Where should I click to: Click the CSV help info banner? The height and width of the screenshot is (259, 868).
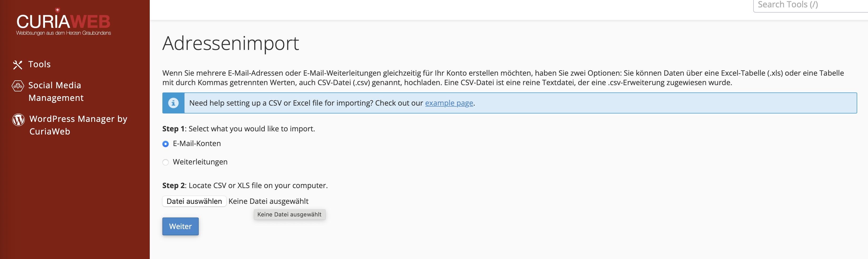click(510, 103)
